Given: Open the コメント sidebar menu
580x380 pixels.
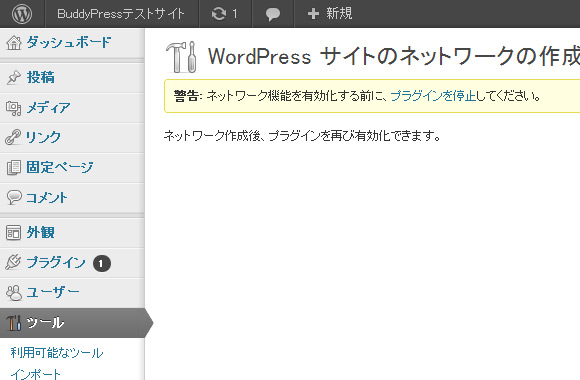Looking at the screenshot, I should (47, 197).
